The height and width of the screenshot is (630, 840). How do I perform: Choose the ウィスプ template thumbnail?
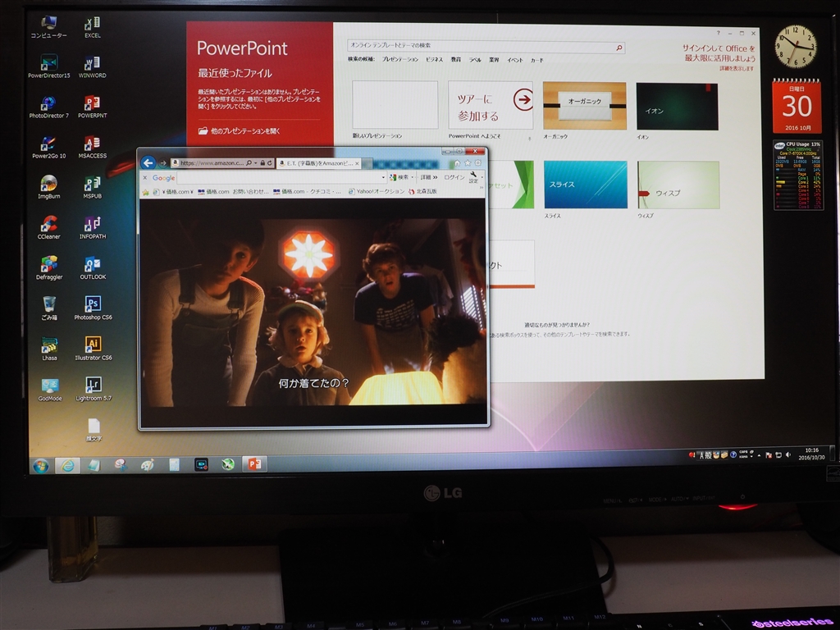click(678, 185)
